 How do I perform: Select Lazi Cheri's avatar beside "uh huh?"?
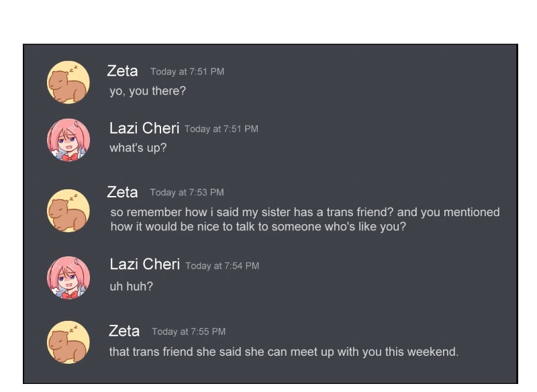[68, 277]
